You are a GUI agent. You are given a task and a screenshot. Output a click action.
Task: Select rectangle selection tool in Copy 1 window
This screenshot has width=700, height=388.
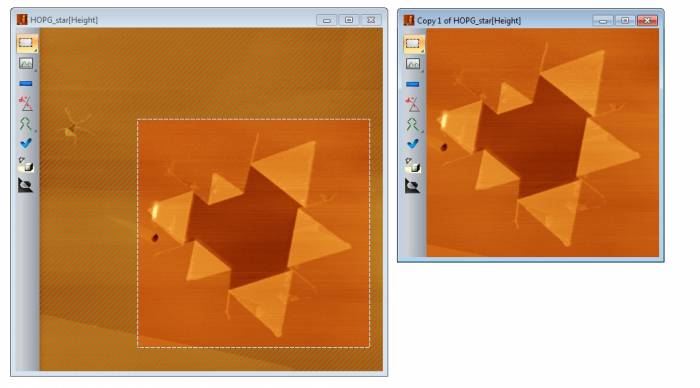[x=413, y=44]
